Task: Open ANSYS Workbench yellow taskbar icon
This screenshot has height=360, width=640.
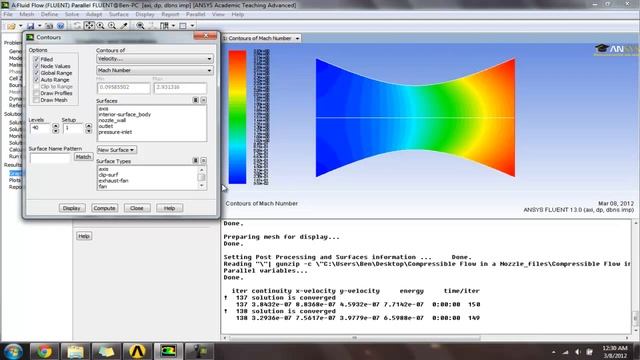Action: point(137,351)
